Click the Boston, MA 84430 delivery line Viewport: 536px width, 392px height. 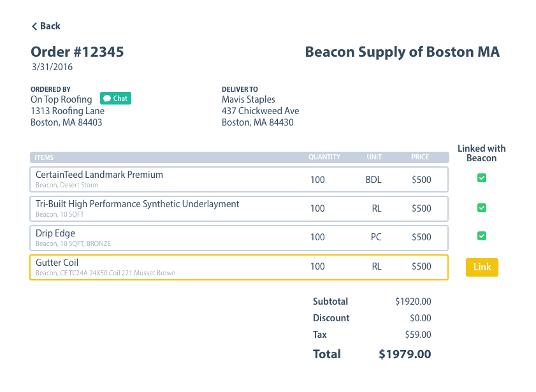click(257, 122)
